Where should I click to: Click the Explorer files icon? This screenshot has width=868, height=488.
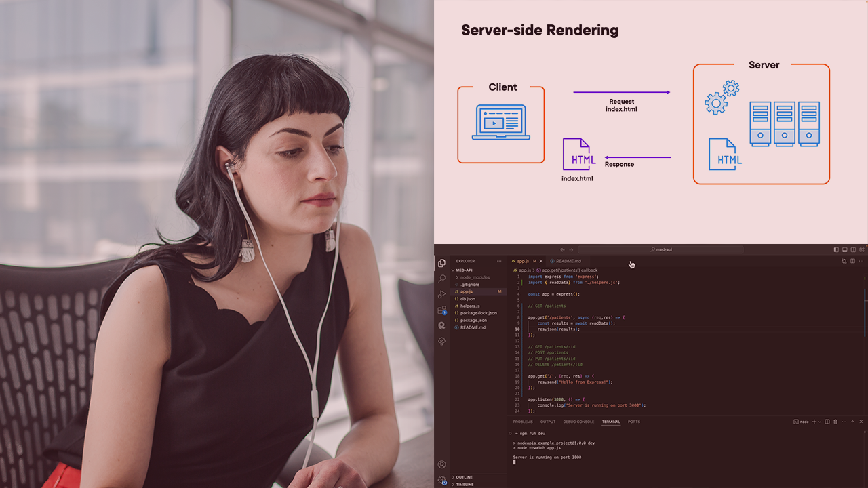pyautogui.click(x=441, y=263)
